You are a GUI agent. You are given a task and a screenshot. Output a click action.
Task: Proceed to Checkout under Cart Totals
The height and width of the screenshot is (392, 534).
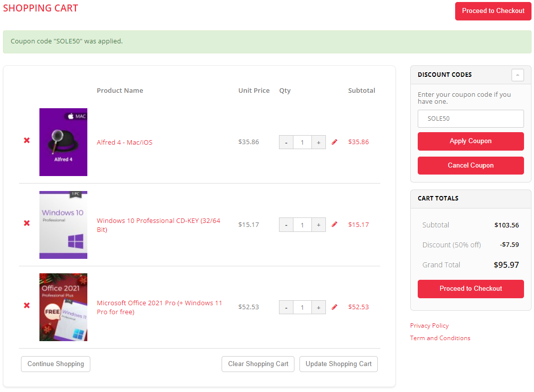(471, 289)
